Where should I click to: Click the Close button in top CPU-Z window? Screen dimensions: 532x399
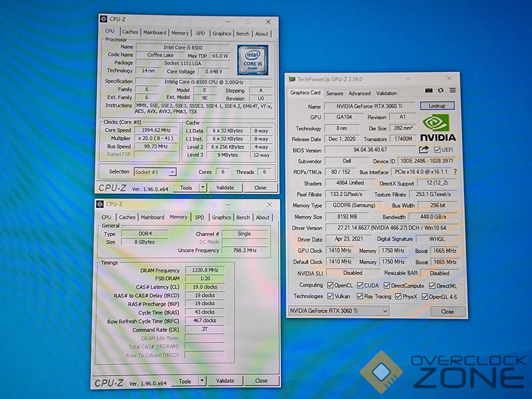click(260, 188)
